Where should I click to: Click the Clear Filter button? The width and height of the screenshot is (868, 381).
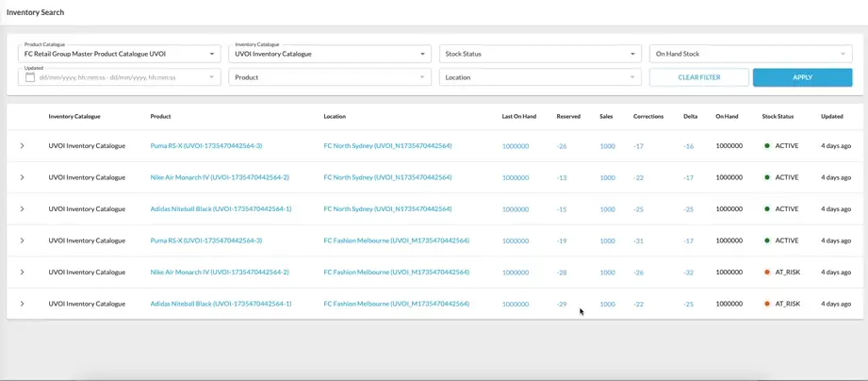(698, 77)
